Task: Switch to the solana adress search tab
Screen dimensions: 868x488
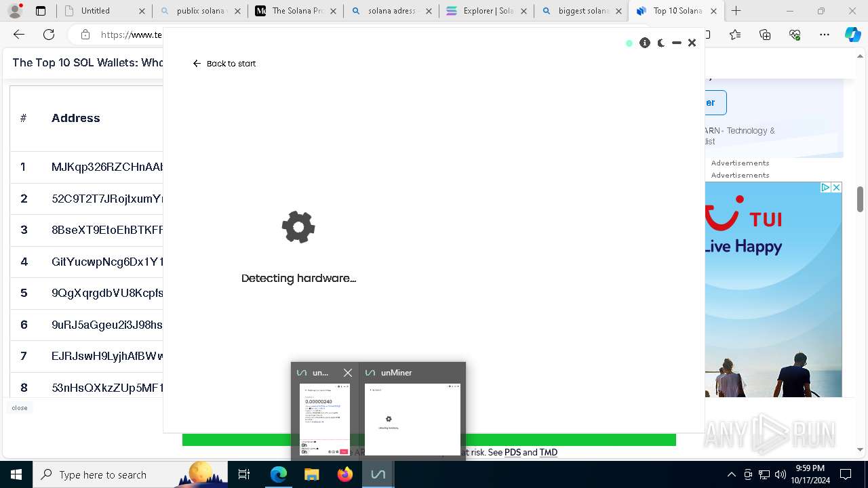Action: click(391, 11)
